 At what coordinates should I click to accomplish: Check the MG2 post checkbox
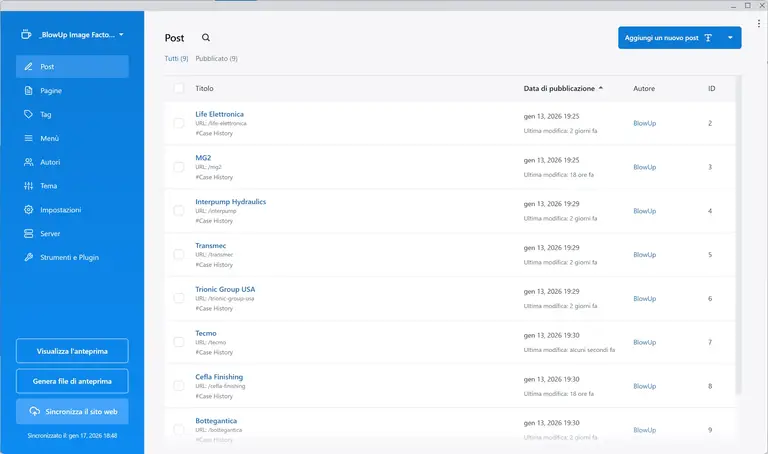click(x=179, y=167)
